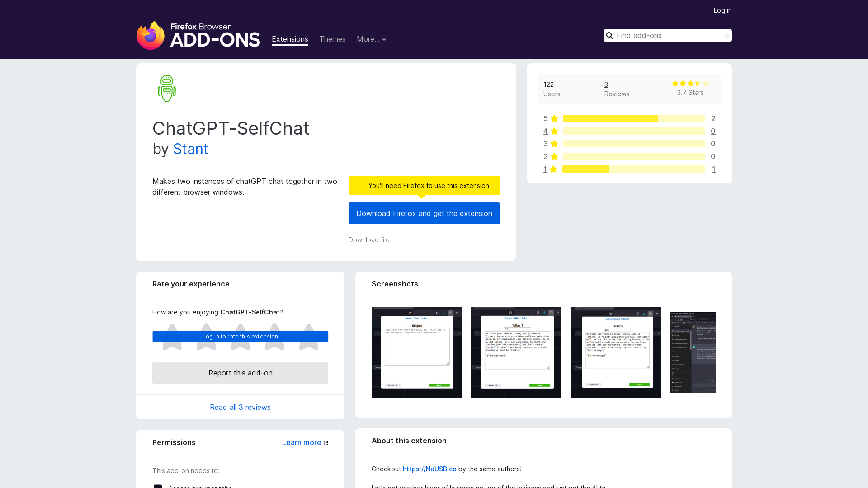Select the fifth rating star
This screenshot has height=488, width=868.
[309, 337]
